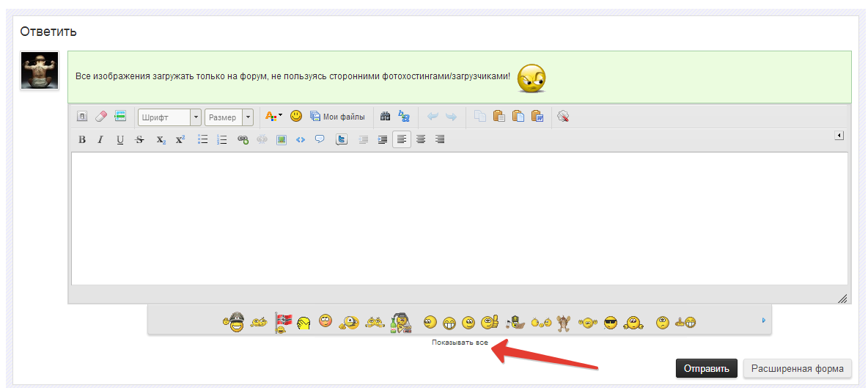Click the Отправить button
Viewport: 868px width, 388px height.
[707, 369]
